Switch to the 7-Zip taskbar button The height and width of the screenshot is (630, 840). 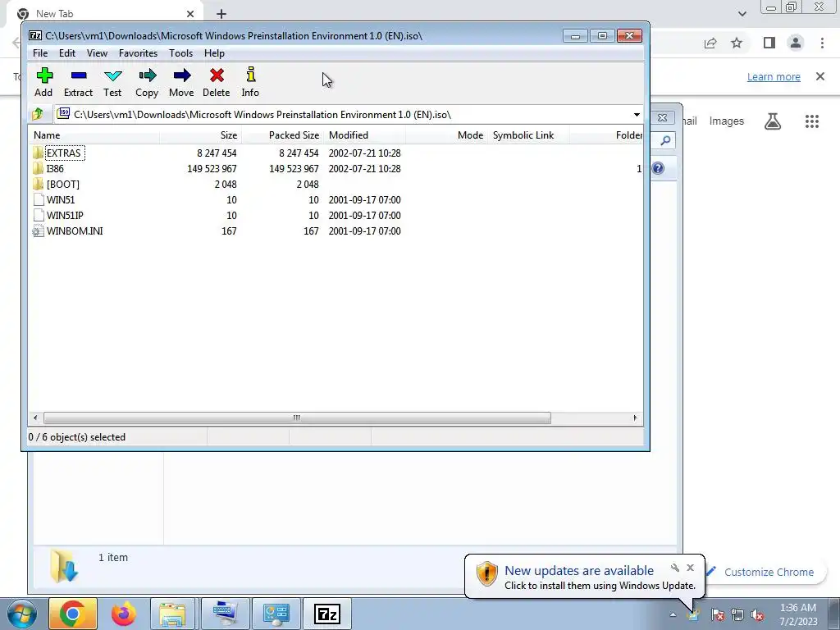click(x=326, y=614)
